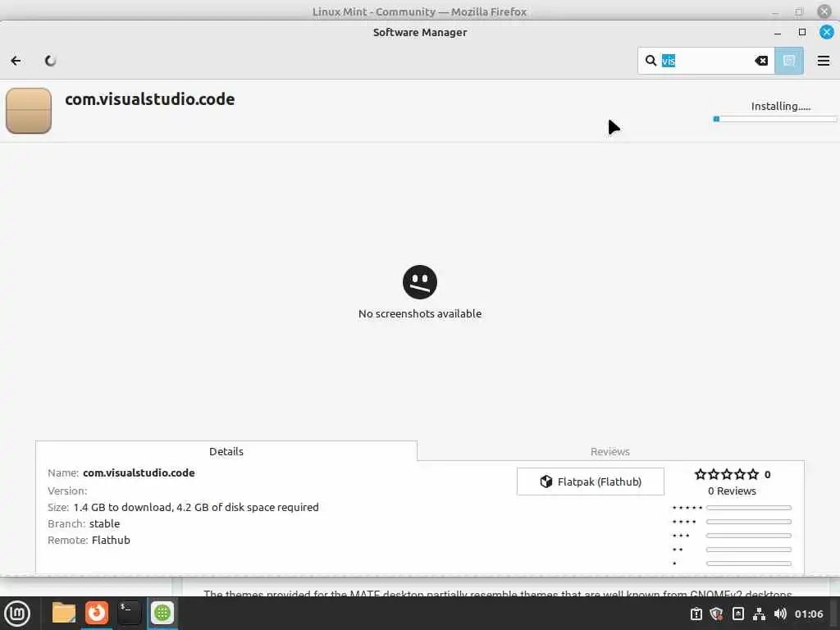Clear the search field text
Screen dimensions: 840x630
coord(761,61)
